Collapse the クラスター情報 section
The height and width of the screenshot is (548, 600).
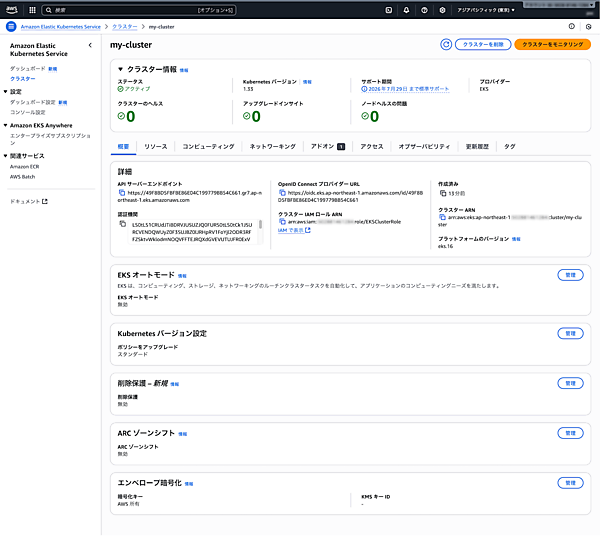pyautogui.click(x=122, y=70)
